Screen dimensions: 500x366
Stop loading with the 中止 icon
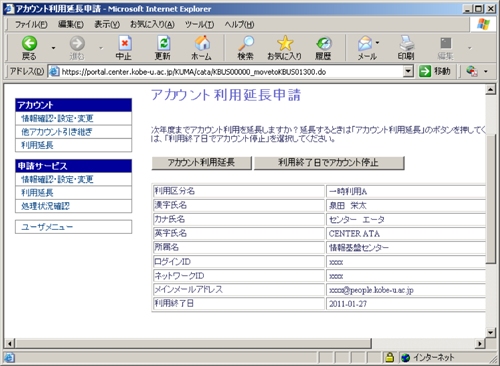[124, 43]
